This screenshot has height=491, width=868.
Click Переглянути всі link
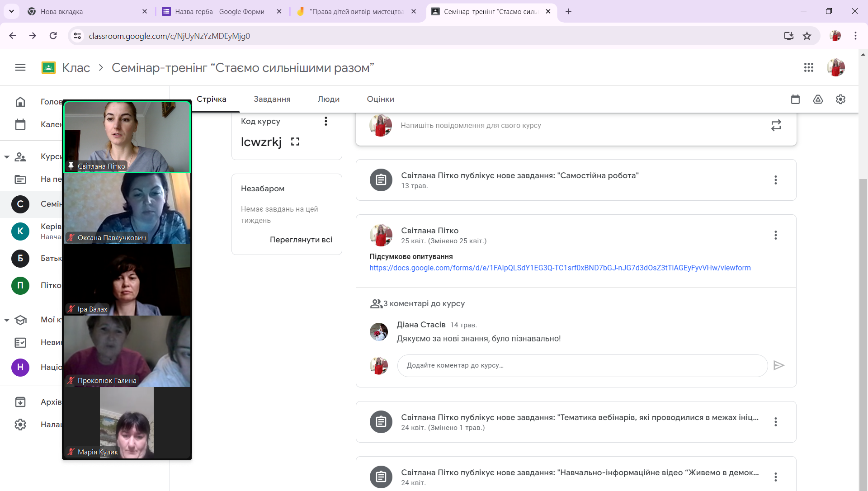[301, 240]
